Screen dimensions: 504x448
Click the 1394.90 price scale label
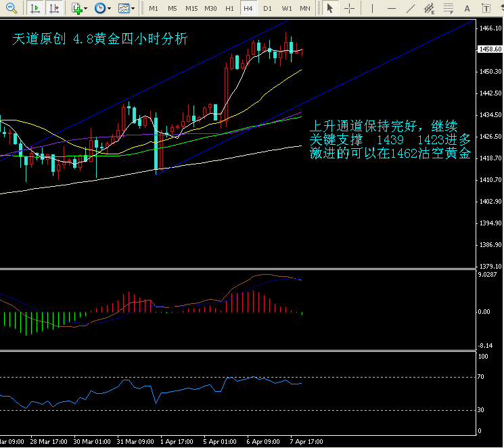pos(490,223)
